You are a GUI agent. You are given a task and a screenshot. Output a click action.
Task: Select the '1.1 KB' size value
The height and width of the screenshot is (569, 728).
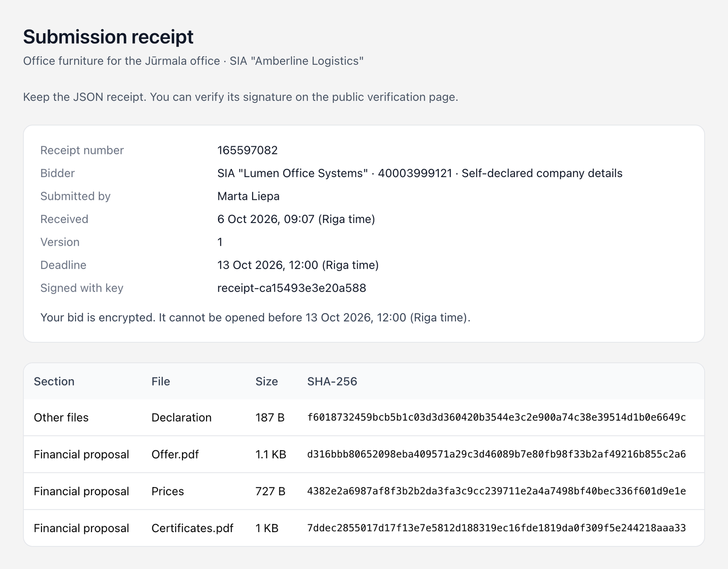click(x=271, y=455)
